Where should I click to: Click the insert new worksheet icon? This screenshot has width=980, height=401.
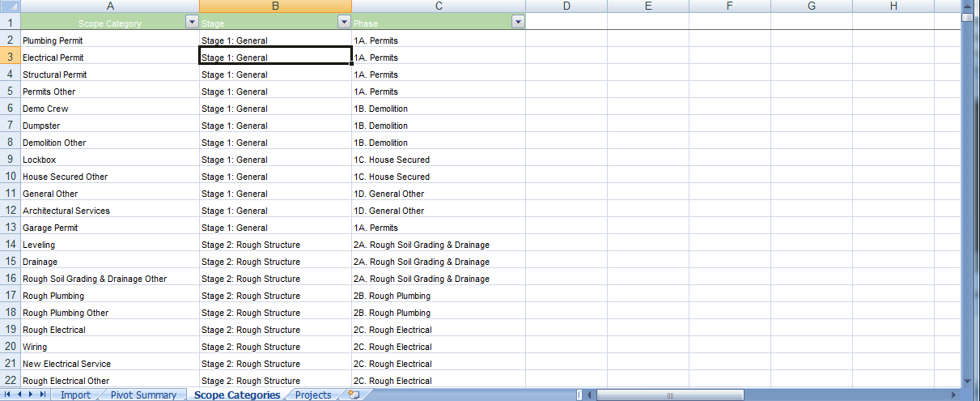[353, 395]
